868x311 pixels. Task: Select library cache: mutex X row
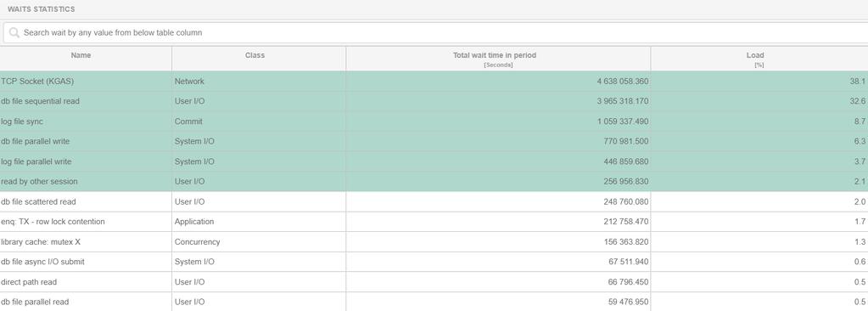tap(434, 241)
